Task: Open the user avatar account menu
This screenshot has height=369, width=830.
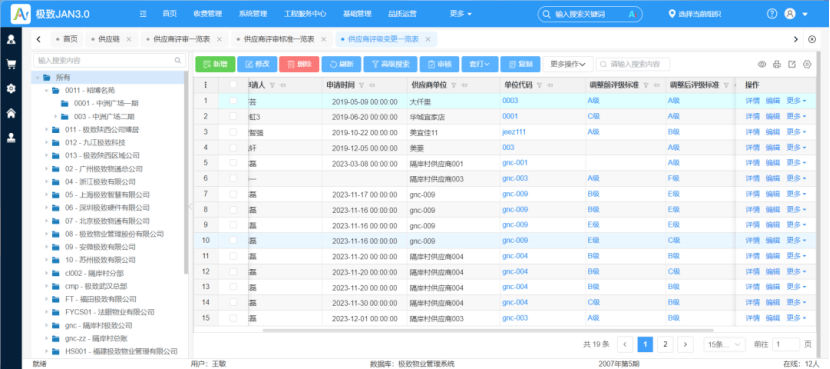Action: (790, 14)
